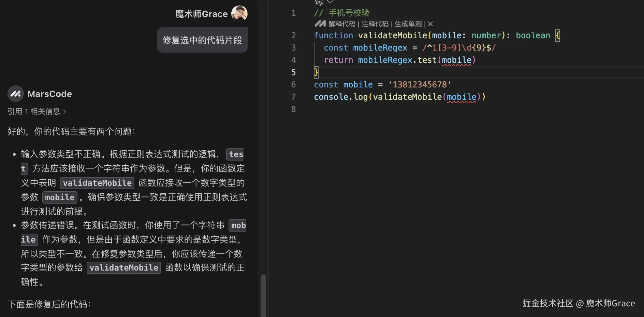Click the MarsCode logo icon in chat
Viewport: 644px width, 317px height.
(16, 94)
